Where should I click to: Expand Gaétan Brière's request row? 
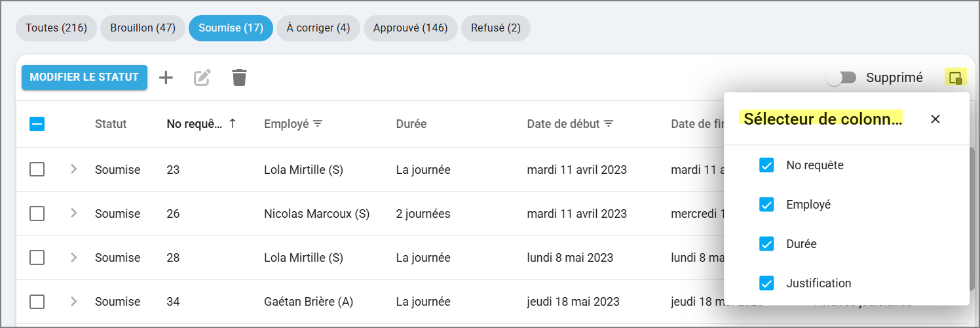click(73, 301)
